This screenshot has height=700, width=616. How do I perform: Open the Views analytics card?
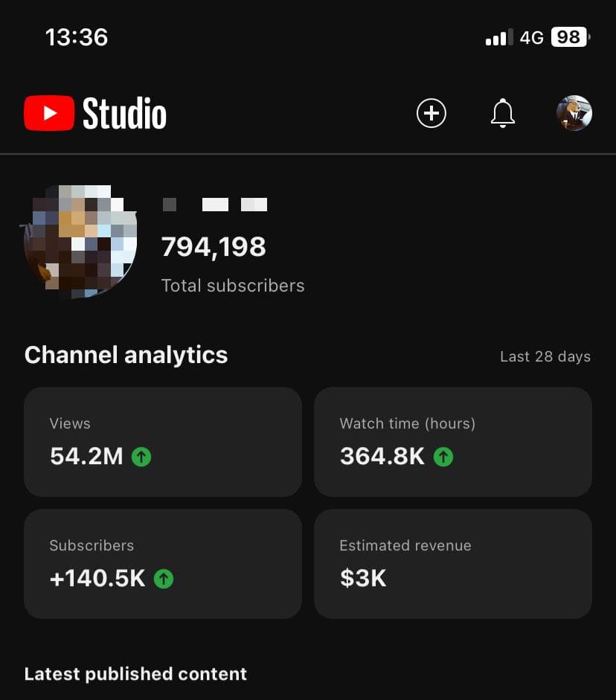[x=163, y=442]
